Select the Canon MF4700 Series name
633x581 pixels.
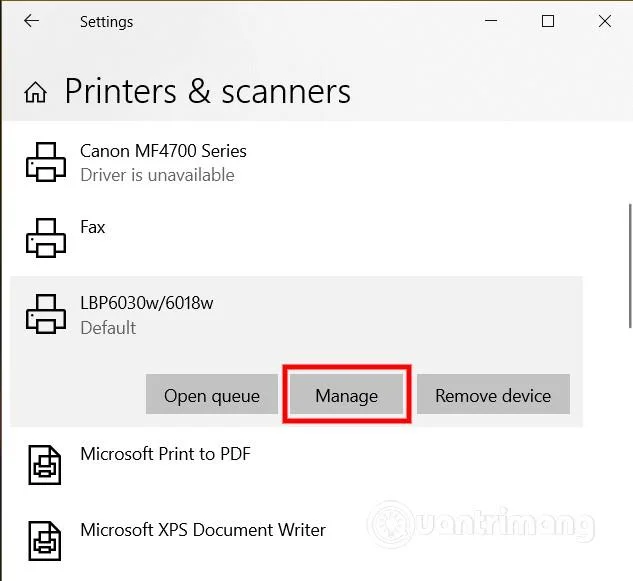163,151
